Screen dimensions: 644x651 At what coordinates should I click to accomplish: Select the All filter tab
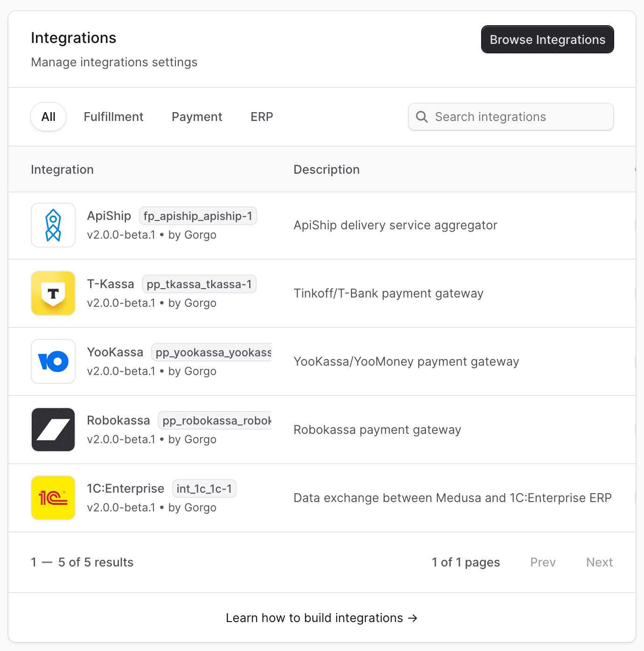coord(49,117)
